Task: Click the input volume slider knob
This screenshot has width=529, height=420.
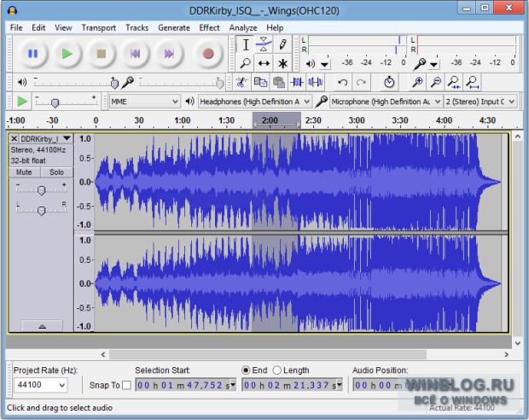Action: (219, 83)
